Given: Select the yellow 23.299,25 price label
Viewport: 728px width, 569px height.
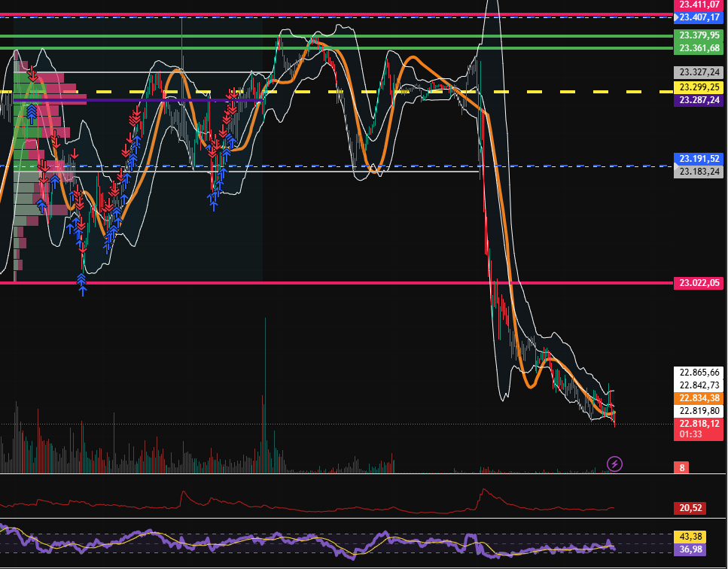Looking at the screenshot, I should pyautogui.click(x=699, y=87).
